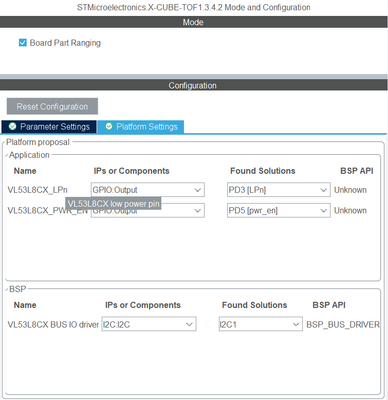Open the GPIO:Output dropdown for VL53L8CX_LPn
This screenshot has width=388, height=400.
(148, 190)
